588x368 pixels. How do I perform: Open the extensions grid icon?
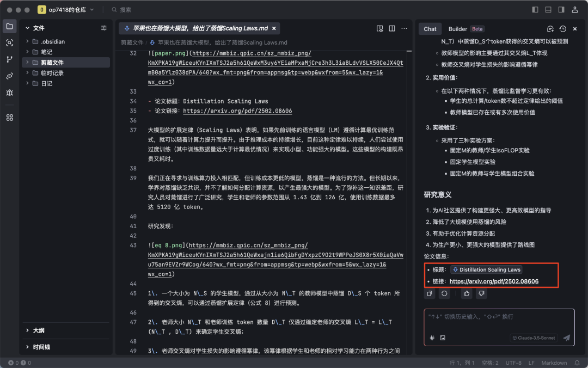pyautogui.click(x=10, y=118)
